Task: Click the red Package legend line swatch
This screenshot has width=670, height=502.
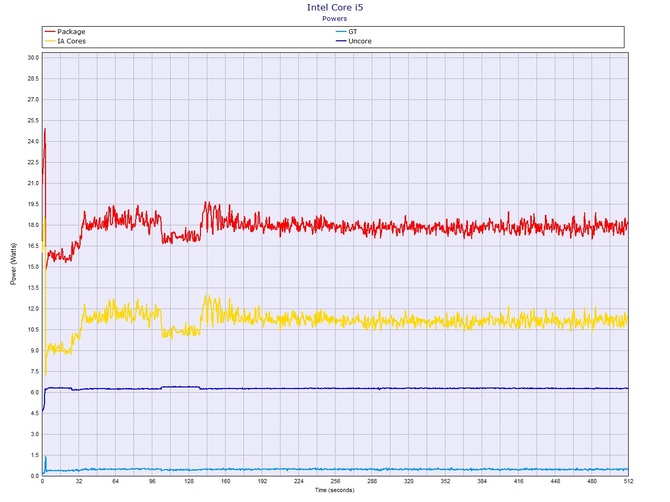Action: pos(50,32)
